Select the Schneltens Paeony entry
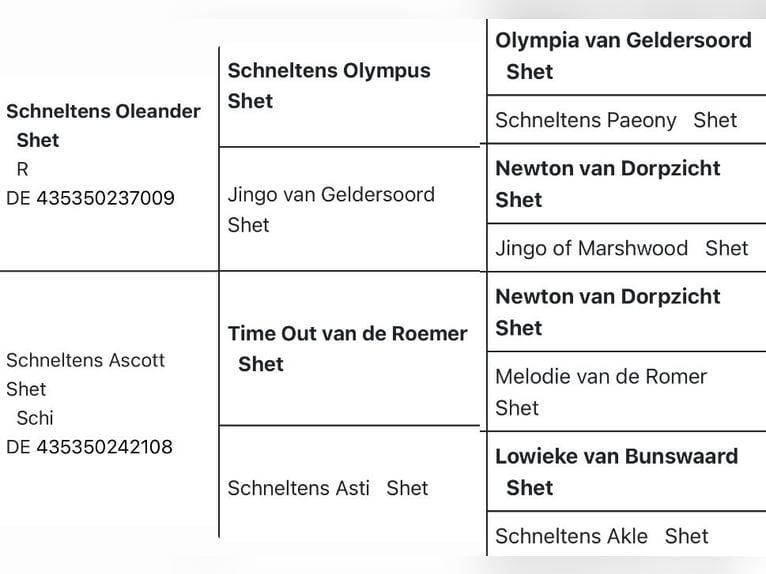 (x=585, y=120)
